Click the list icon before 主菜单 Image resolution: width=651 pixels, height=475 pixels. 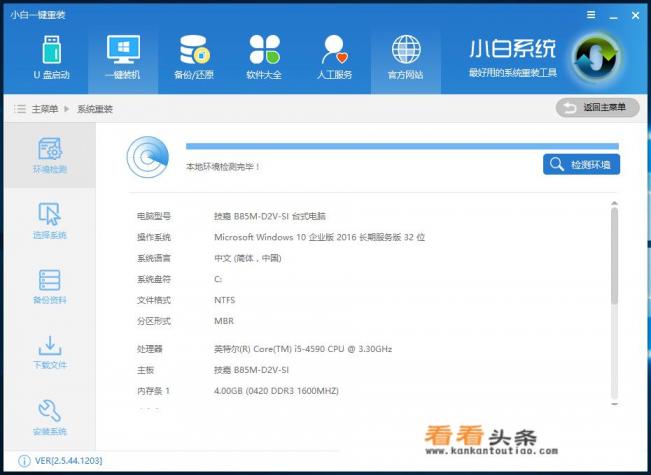point(20,109)
